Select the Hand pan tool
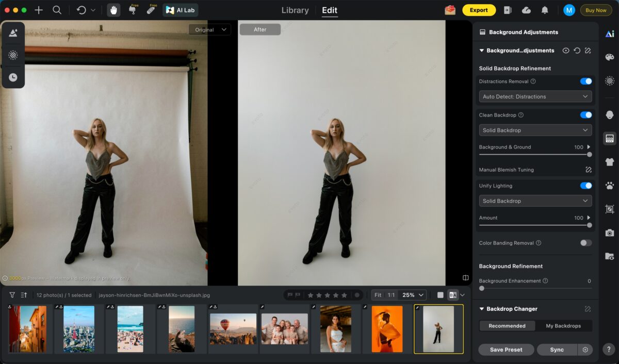 [x=113, y=10]
